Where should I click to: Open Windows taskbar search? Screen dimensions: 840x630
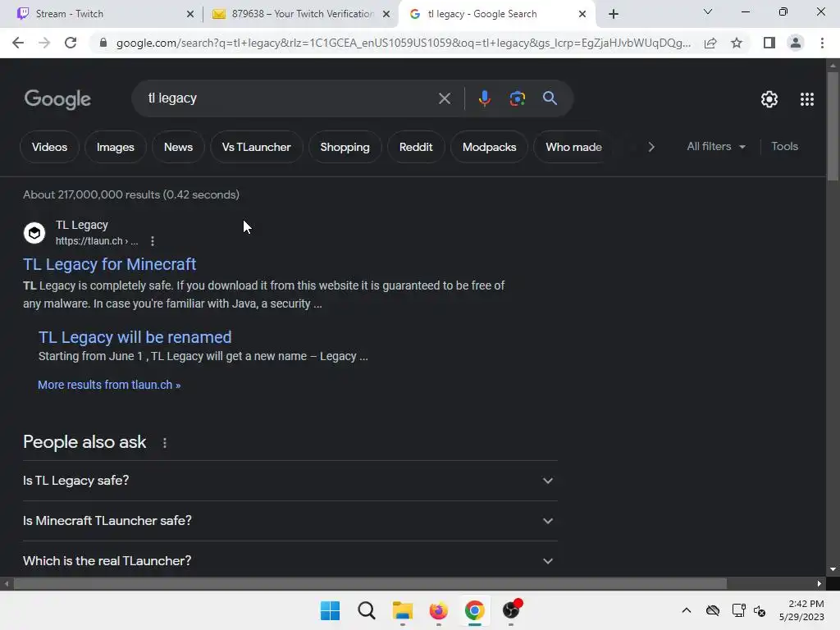[x=367, y=610]
